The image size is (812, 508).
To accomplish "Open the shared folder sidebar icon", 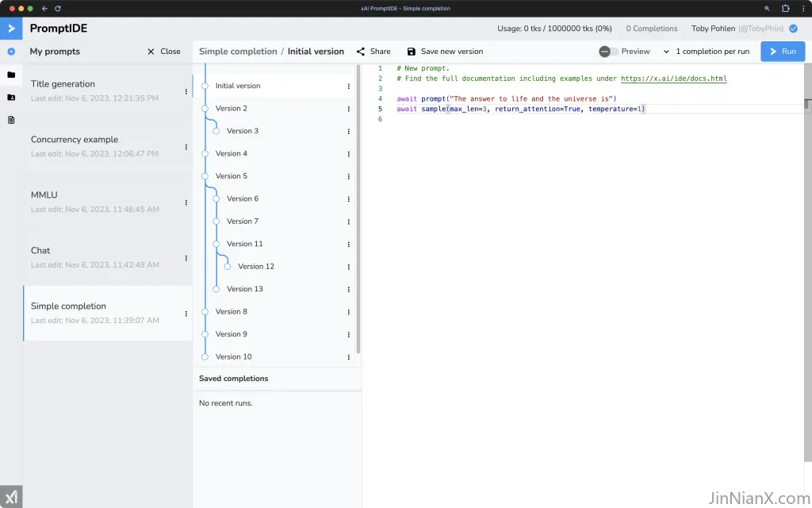I will (11, 98).
